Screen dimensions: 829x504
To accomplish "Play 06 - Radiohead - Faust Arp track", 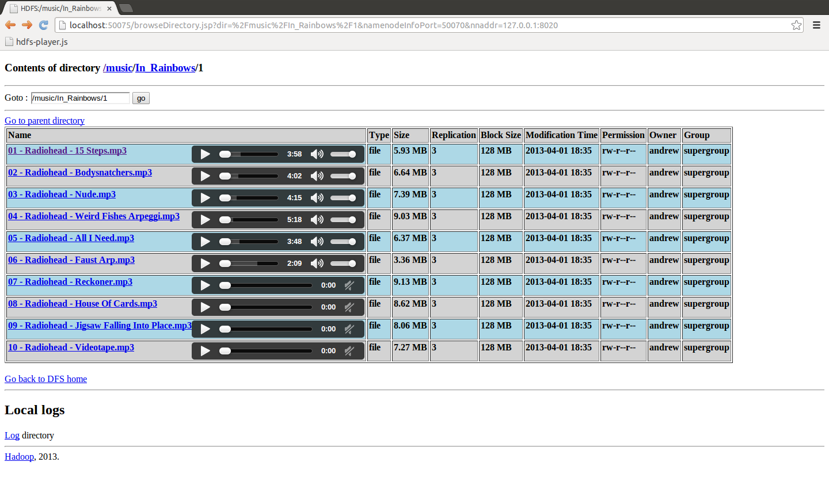I will click(205, 264).
